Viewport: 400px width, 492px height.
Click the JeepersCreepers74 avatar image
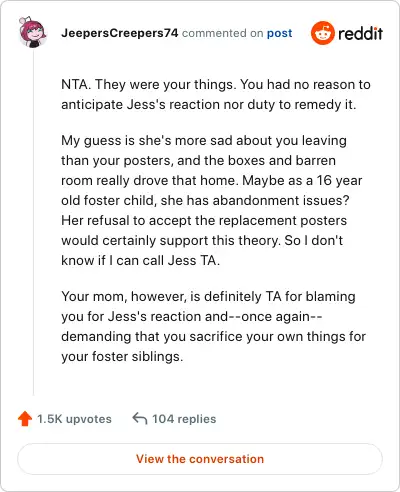[32, 32]
